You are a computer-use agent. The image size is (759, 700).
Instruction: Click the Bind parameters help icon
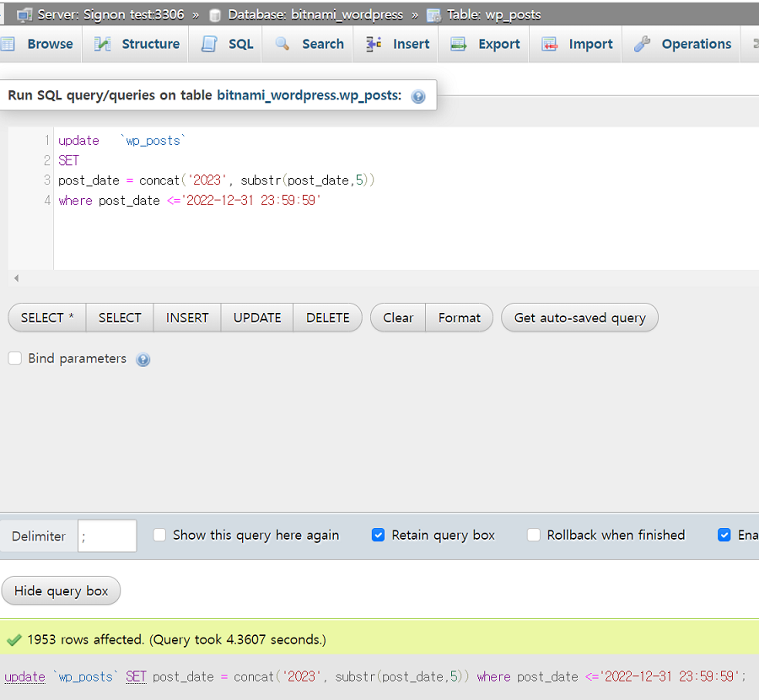pos(143,359)
